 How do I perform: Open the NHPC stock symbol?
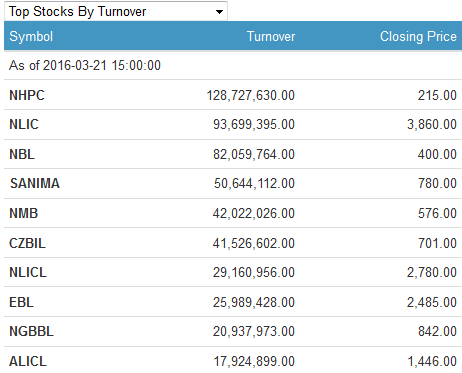(27, 95)
